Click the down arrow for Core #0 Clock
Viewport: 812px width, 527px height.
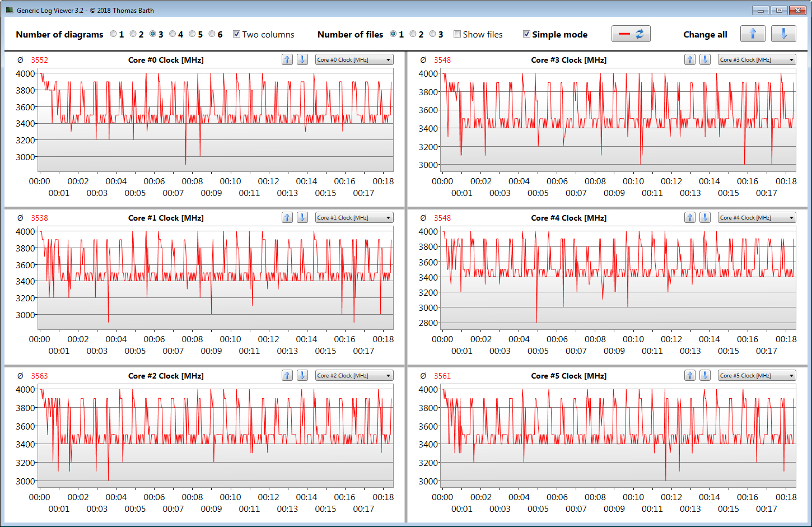tap(302, 59)
